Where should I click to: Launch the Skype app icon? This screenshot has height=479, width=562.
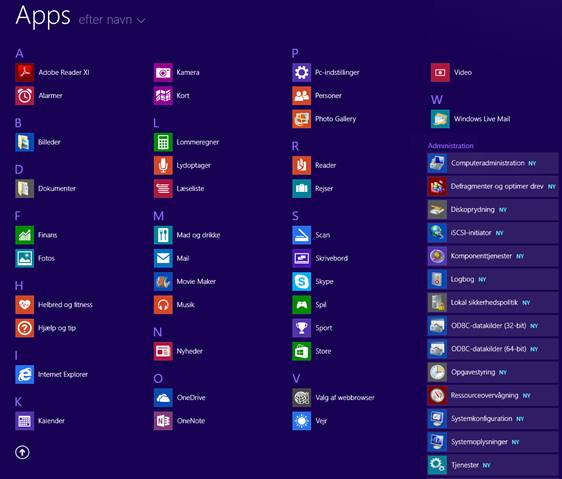pos(302,281)
